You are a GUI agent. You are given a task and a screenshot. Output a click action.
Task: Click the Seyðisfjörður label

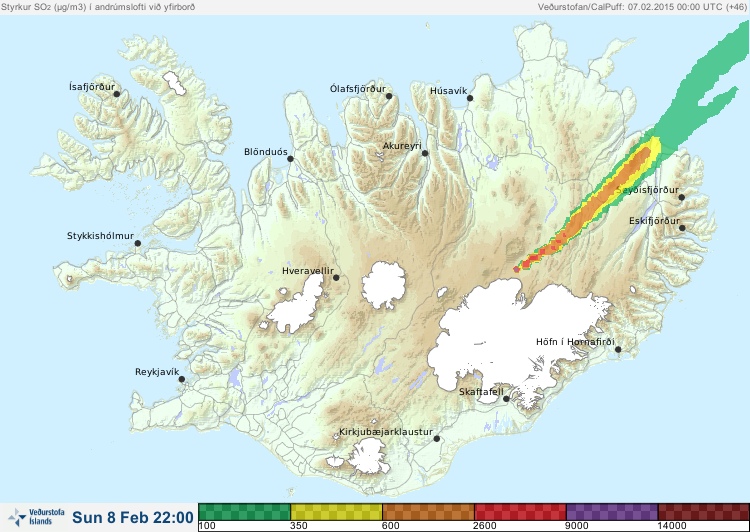click(648, 190)
